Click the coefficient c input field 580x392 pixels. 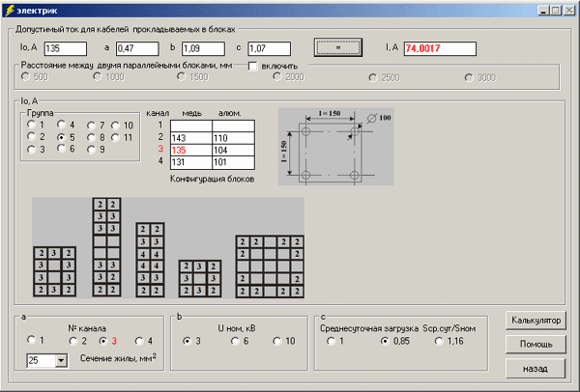coord(270,47)
